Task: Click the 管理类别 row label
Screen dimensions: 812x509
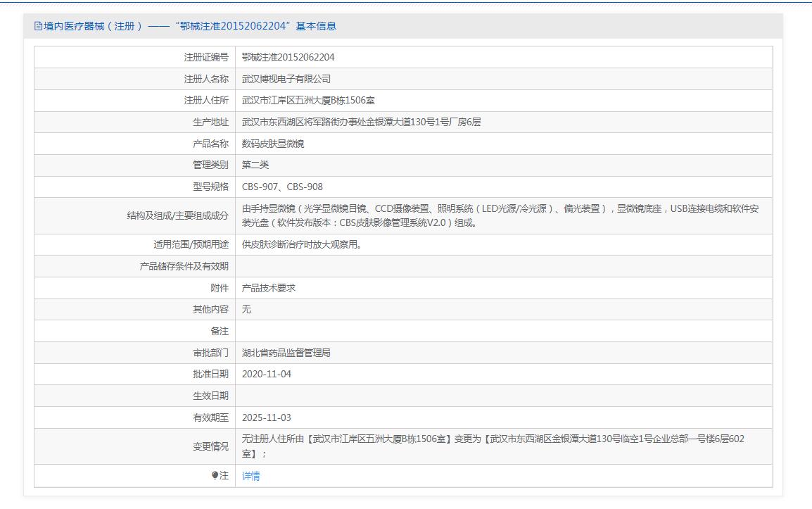Action: (211, 165)
